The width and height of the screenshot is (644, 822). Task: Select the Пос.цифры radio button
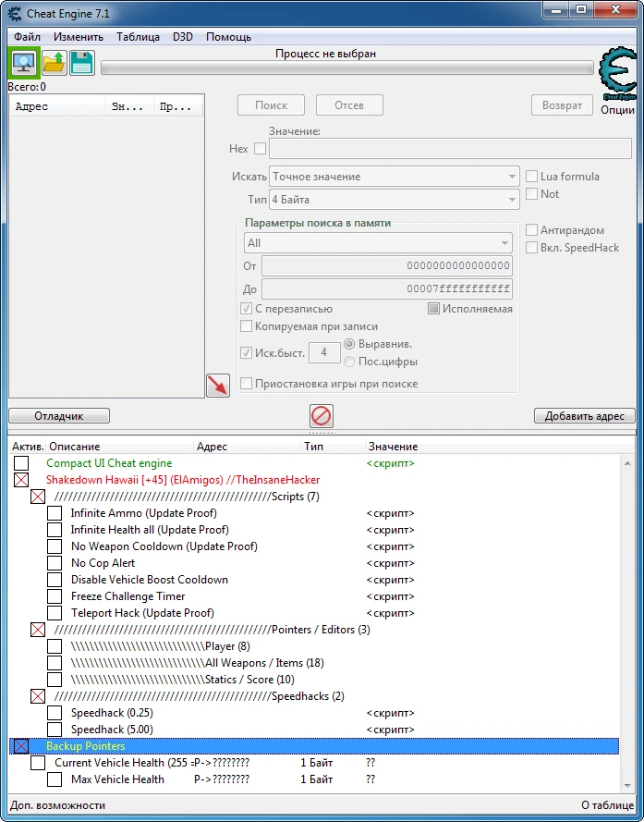point(349,362)
